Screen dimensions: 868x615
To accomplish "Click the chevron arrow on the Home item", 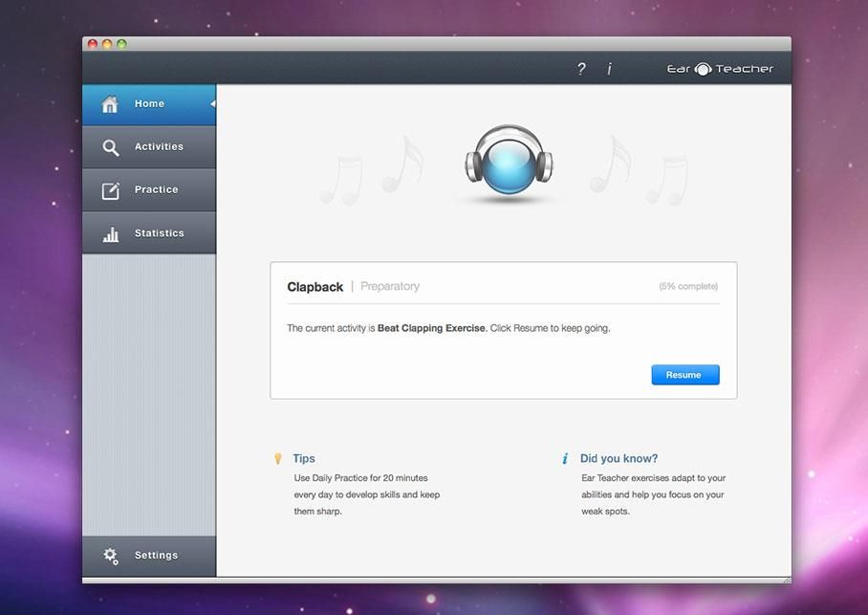I will pos(211,103).
